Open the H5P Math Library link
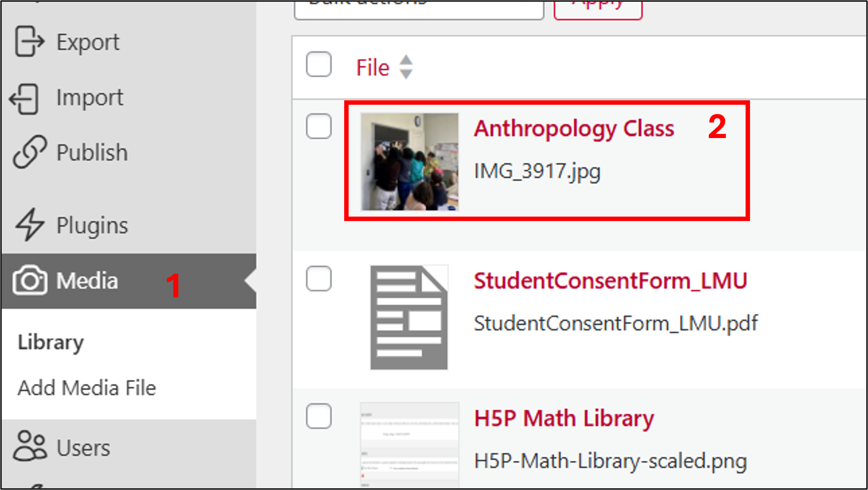This screenshot has width=868, height=490. click(x=564, y=419)
